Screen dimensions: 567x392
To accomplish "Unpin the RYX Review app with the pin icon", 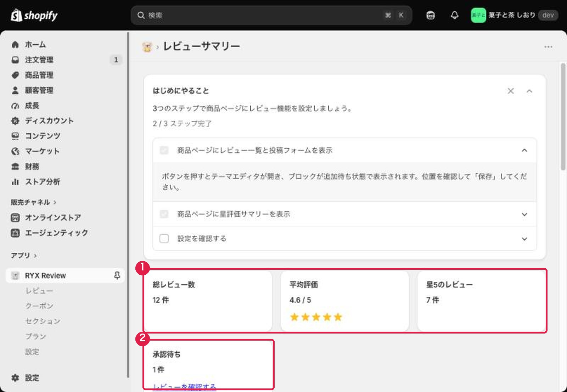I will tap(117, 275).
